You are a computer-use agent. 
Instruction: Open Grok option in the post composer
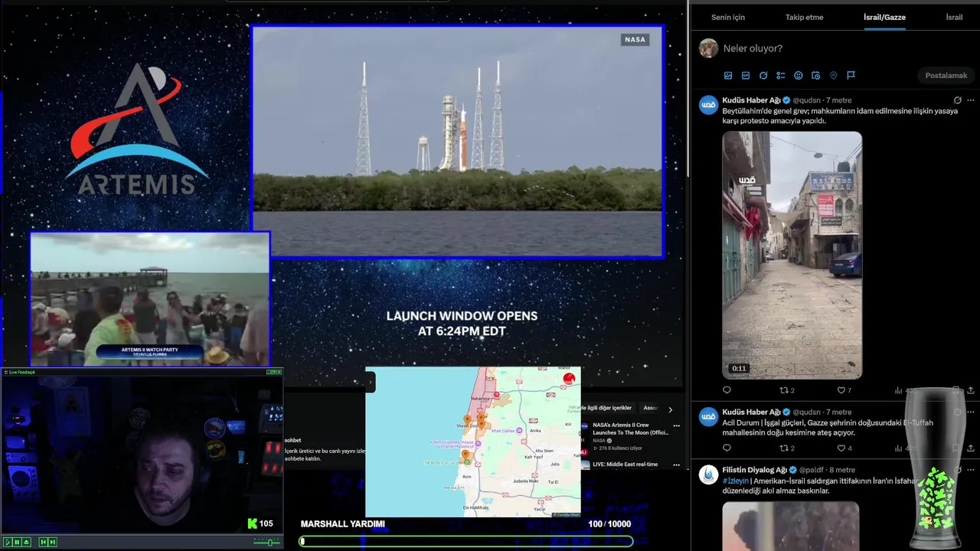click(763, 76)
